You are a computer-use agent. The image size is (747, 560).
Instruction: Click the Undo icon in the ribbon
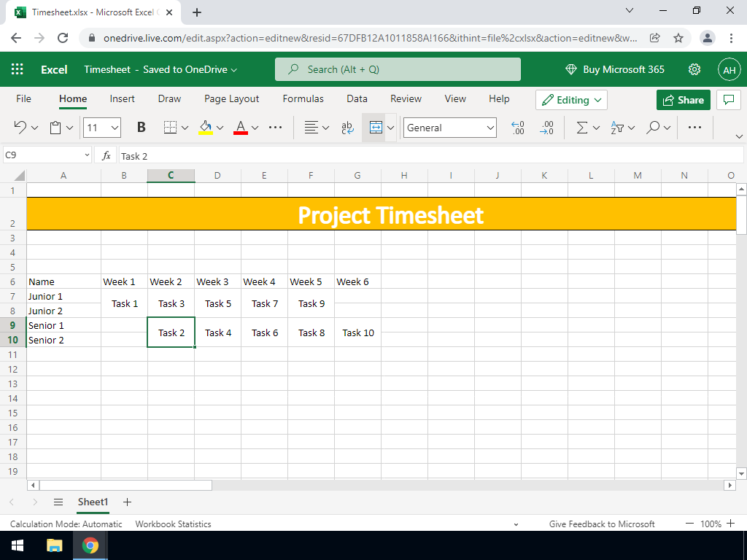pos(20,127)
